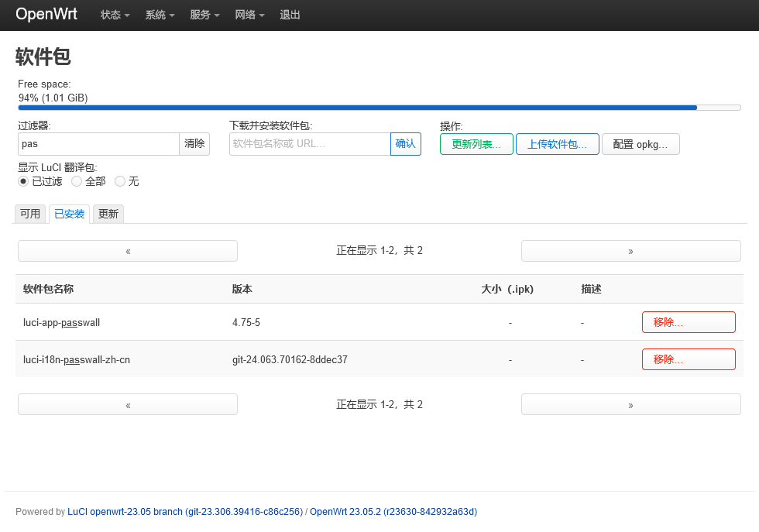Open the 上传软件包 upload dialog

(558, 144)
